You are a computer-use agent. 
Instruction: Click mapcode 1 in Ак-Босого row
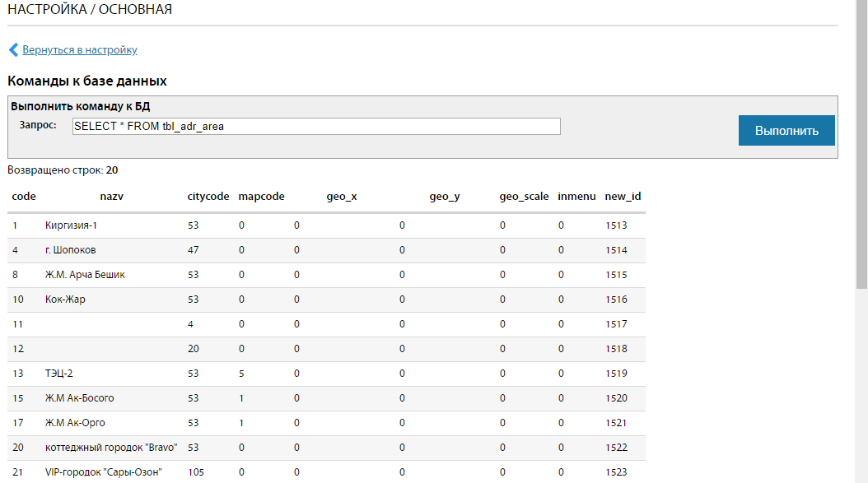tap(241, 397)
